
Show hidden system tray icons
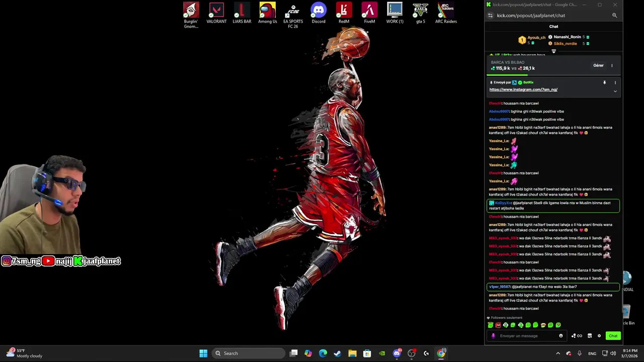[x=557, y=353]
